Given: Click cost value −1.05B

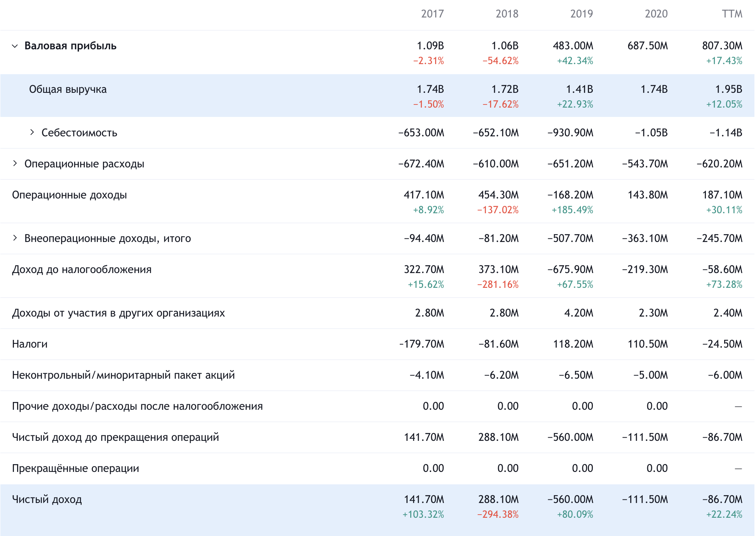Looking at the screenshot, I should click(651, 133).
